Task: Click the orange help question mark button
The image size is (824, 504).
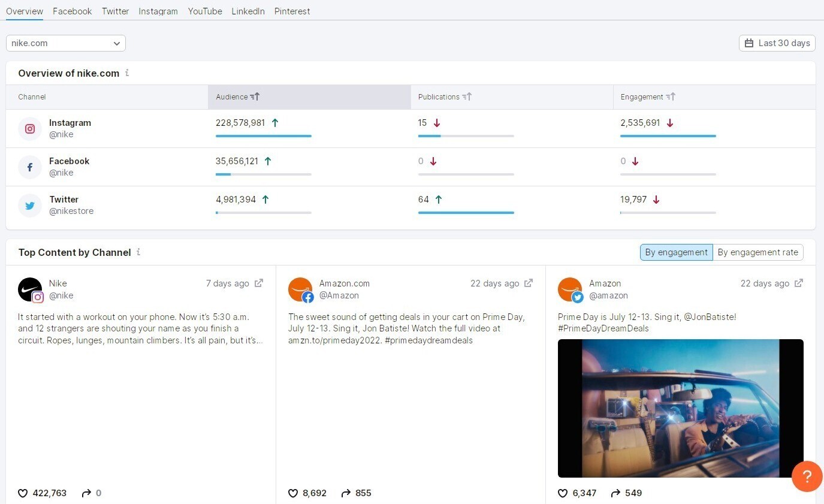Action: (807, 476)
